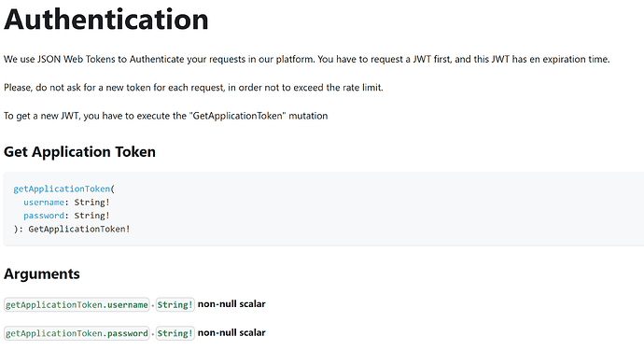
Task: Click the JSON Web Tokens intro paragraph
Action: [x=306, y=59]
